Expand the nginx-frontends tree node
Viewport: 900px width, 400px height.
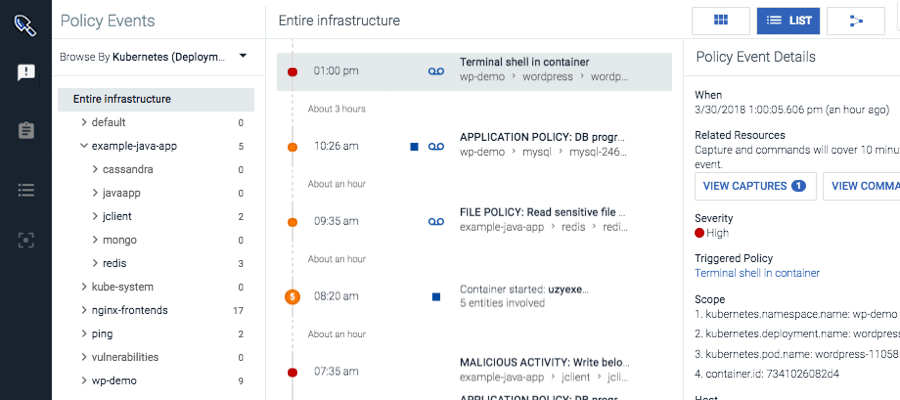coord(84,310)
